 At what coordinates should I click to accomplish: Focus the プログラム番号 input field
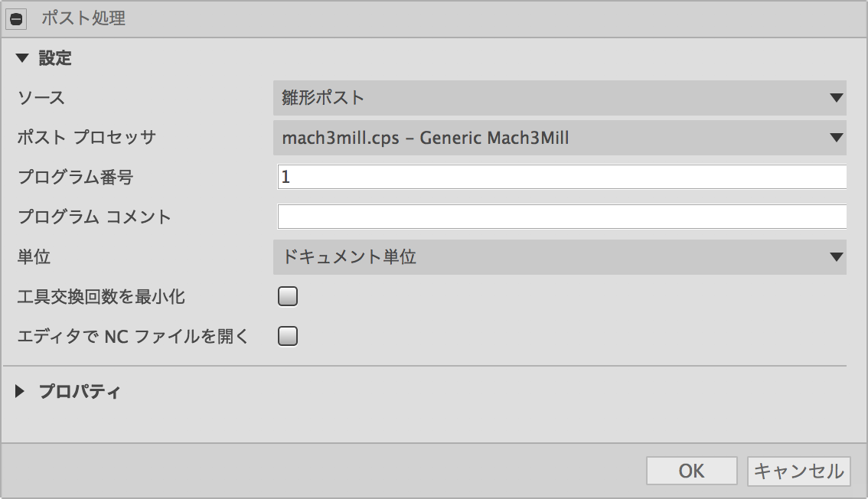tap(562, 177)
